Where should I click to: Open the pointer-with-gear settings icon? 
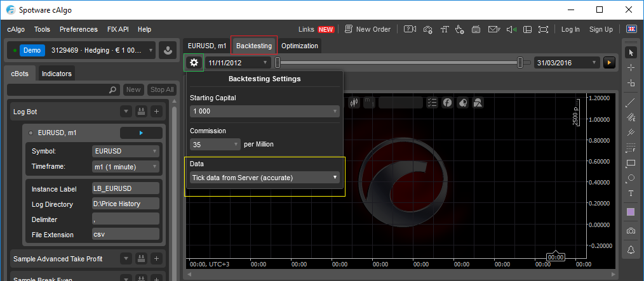pos(460,29)
